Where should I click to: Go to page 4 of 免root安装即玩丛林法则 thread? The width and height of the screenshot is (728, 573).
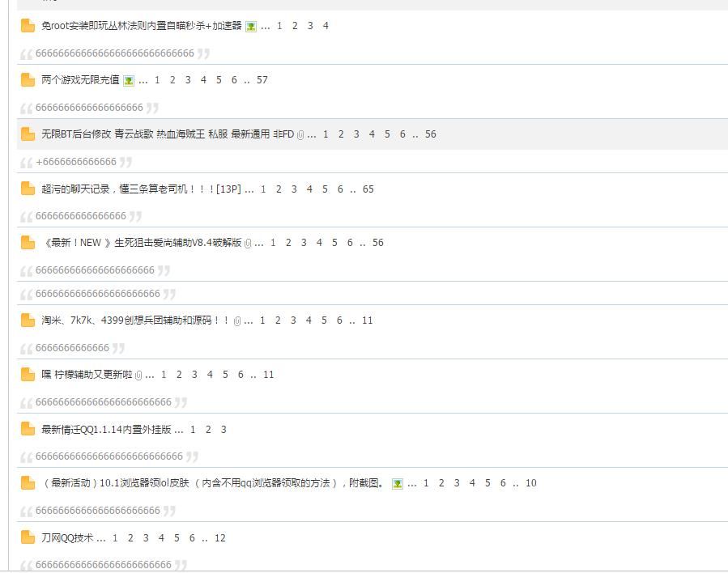pyautogui.click(x=326, y=26)
